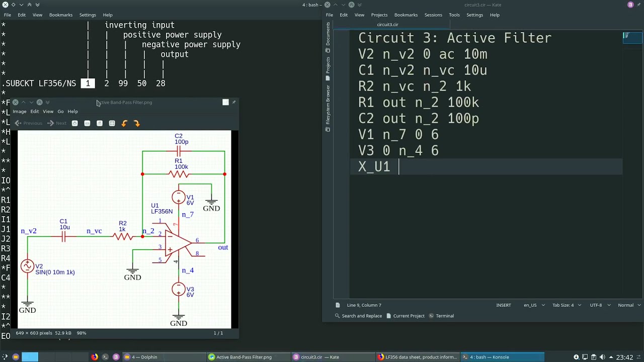Select line 'V1 n_7 0 6' in editor

pos(398,135)
